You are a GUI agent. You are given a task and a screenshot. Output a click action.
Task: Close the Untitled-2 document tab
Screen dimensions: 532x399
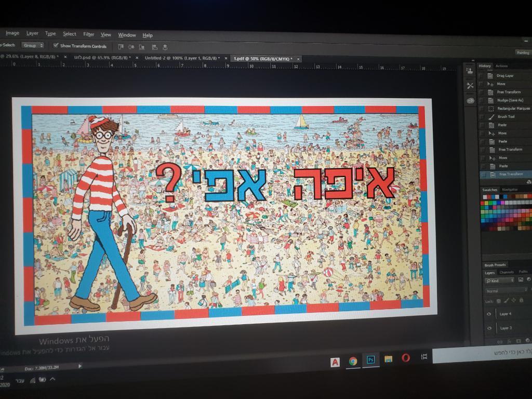click(225, 58)
